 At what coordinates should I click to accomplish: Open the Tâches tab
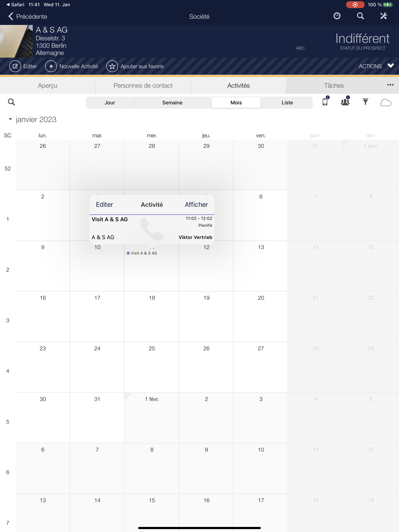click(334, 86)
